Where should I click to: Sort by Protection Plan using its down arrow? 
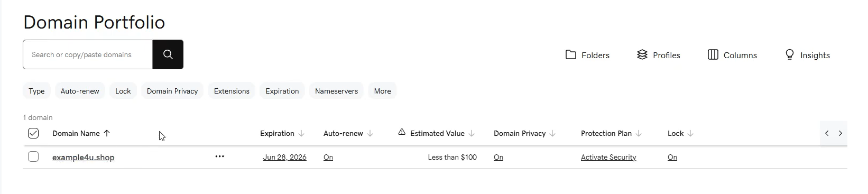639,133
